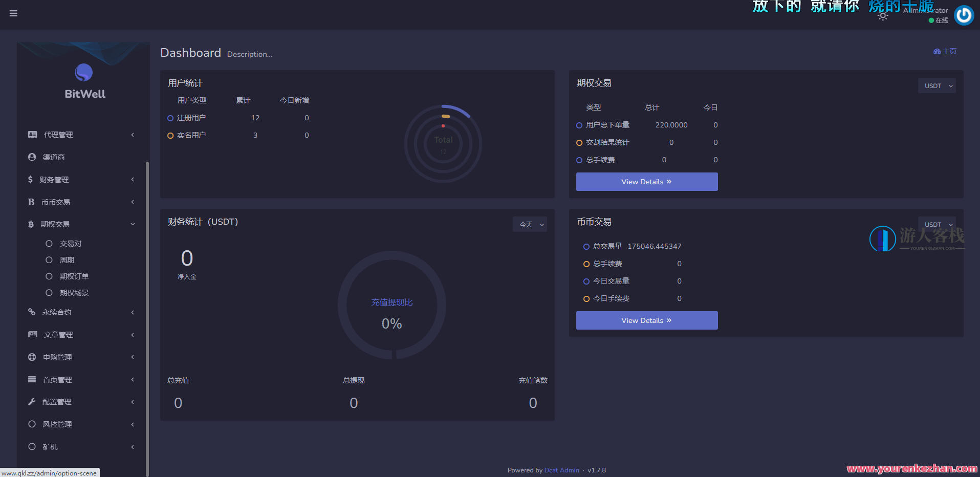Screen dimensions: 980x477
Task: Open the 今天 dropdown in 财务统计
Action: tap(530, 224)
